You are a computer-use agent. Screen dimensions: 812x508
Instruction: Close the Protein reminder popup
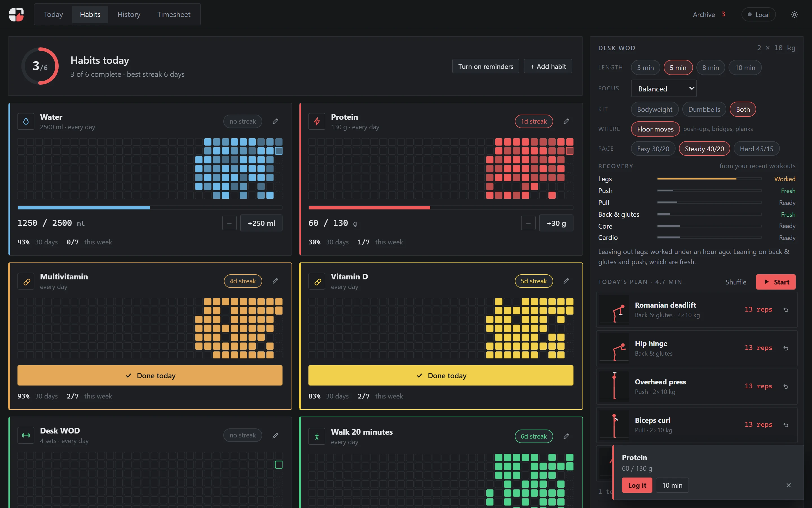click(789, 485)
